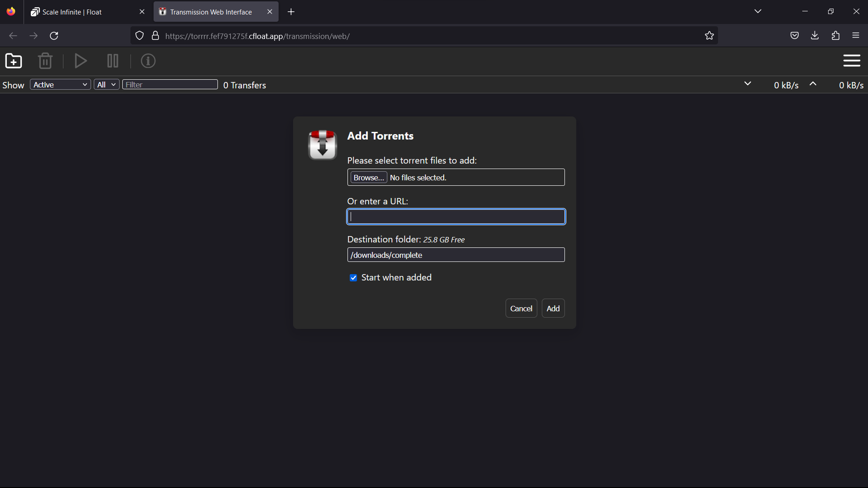Bookmark this page with star icon
This screenshot has height=488, width=868.
click(x=709, y=36)
